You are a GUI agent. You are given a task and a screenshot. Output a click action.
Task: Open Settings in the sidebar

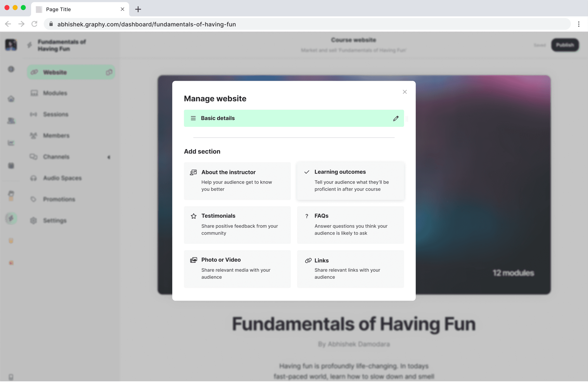(54, 221)
